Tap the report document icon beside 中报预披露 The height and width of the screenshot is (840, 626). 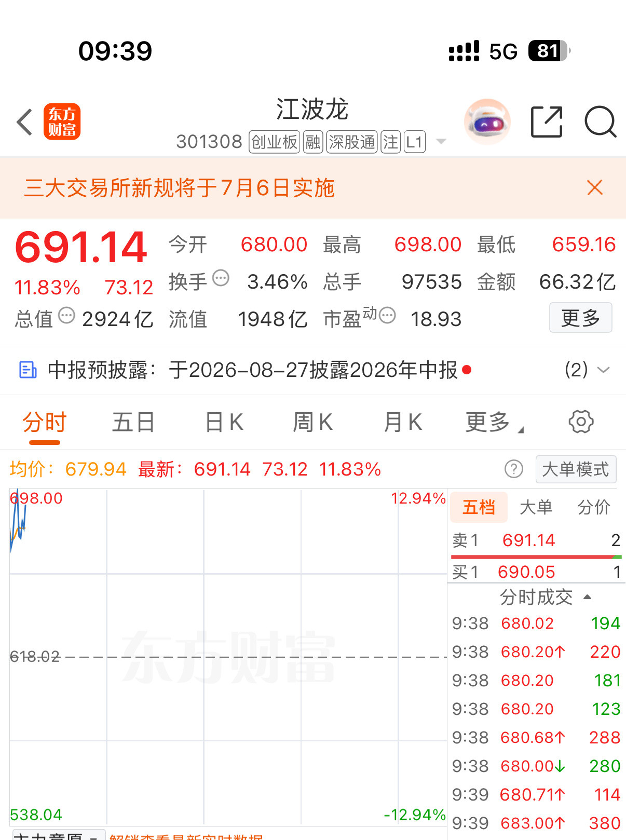coord(28,370)
